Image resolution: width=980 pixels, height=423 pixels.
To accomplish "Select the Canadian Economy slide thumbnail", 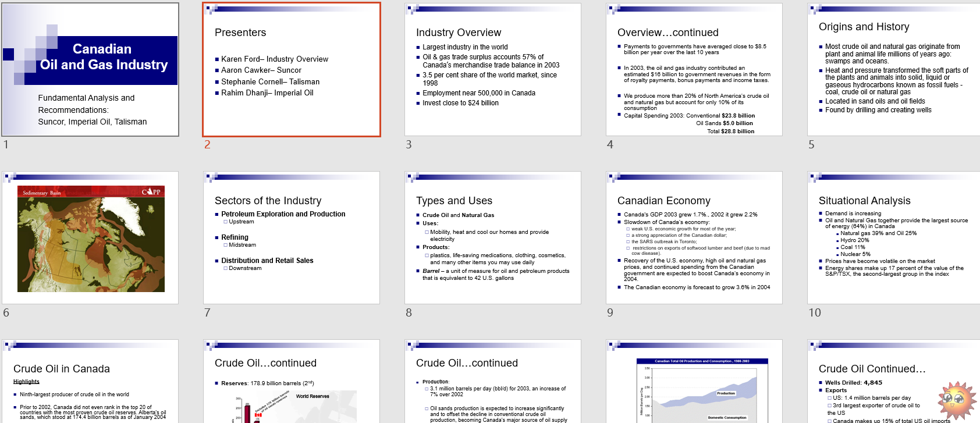I will [694, 237].
